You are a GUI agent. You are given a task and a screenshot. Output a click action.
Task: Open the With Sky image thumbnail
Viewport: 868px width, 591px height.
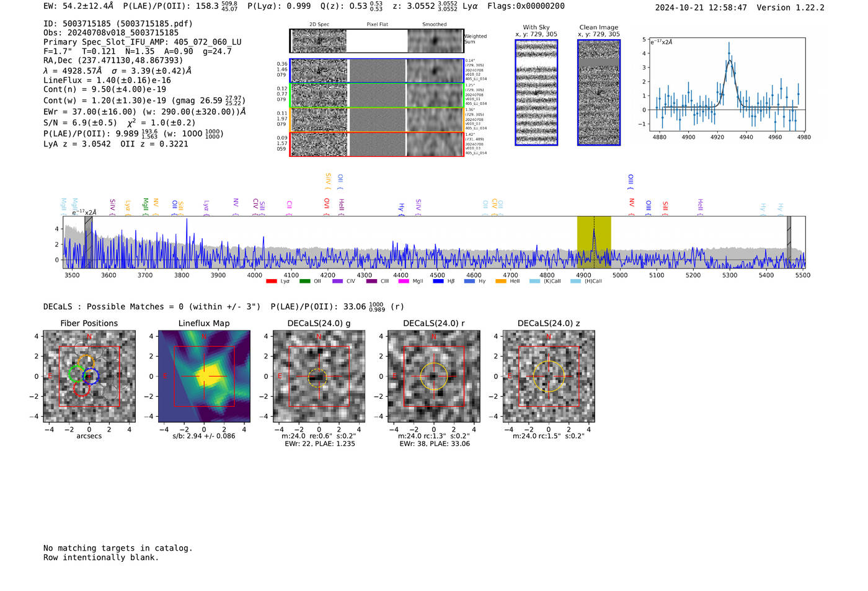pos(536,92)
